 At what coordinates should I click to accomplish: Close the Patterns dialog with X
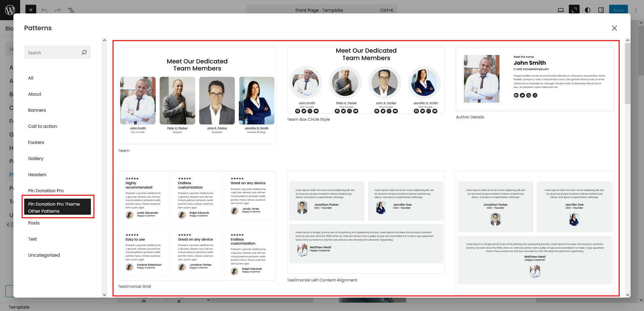614,28
